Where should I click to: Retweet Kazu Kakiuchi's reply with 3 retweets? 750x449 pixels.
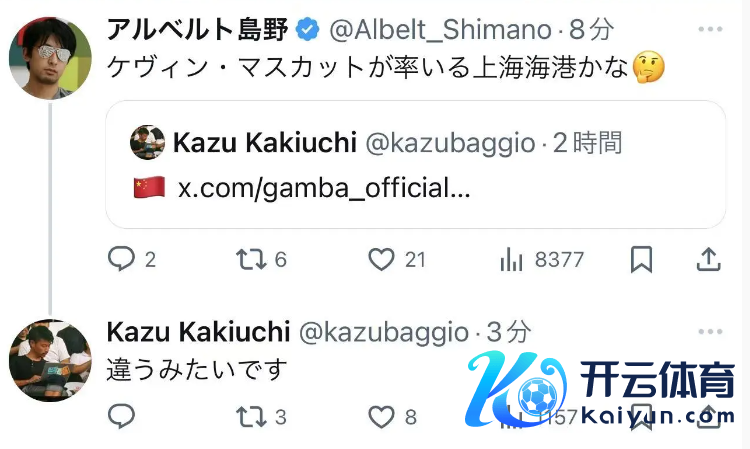251,416
